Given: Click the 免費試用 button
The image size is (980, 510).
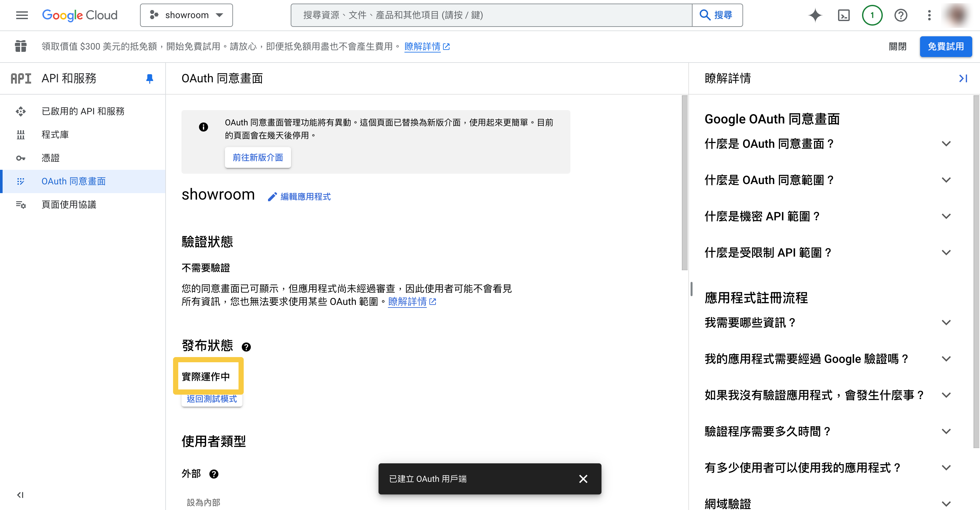Looking at the screenshot, I should click(x=945, y=46).
